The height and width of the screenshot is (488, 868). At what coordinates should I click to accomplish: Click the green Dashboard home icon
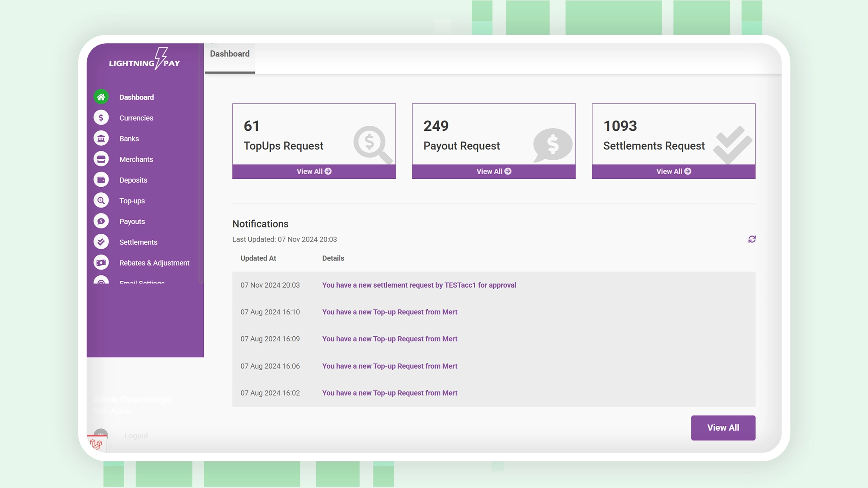click(101, 97)
